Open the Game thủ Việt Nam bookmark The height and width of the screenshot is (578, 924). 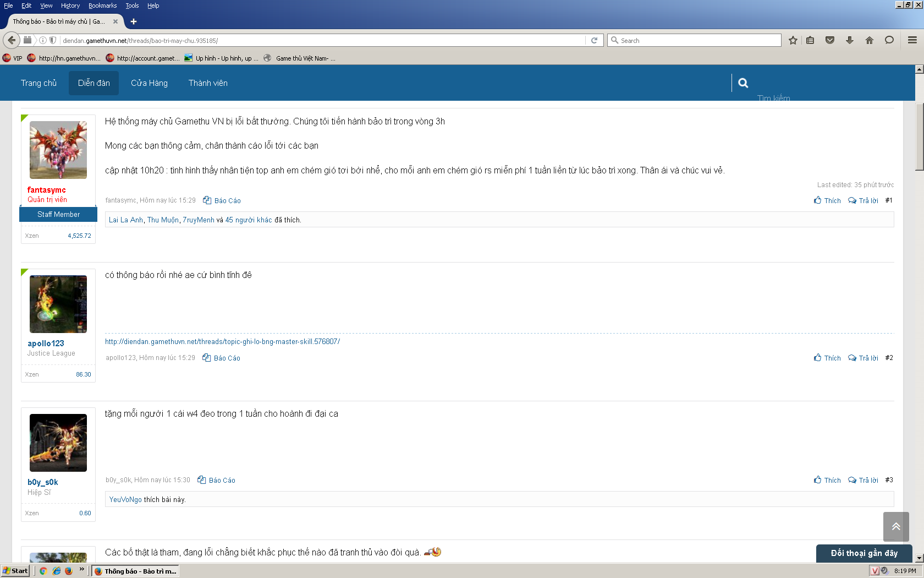(300, 58)
